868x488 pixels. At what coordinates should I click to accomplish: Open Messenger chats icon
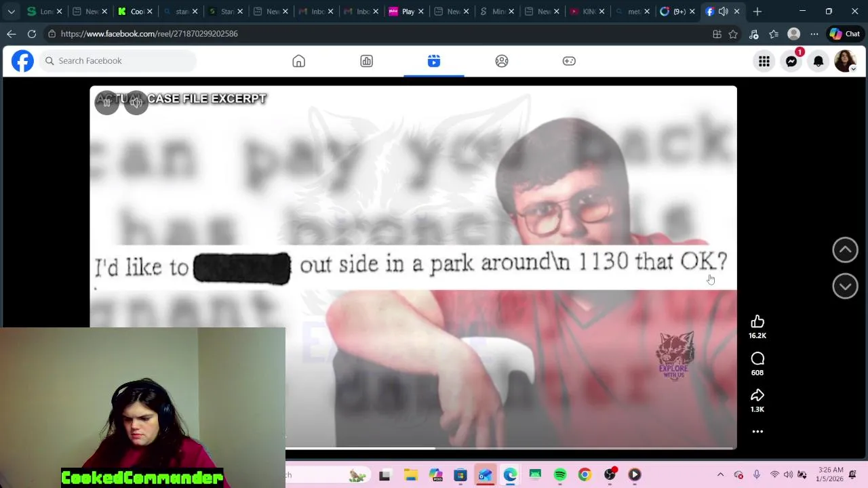tap(791, 62)
